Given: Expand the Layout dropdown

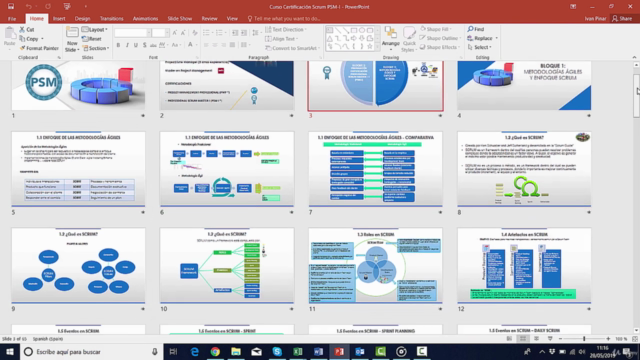Looking at the screenshot, I should (95, 29).
